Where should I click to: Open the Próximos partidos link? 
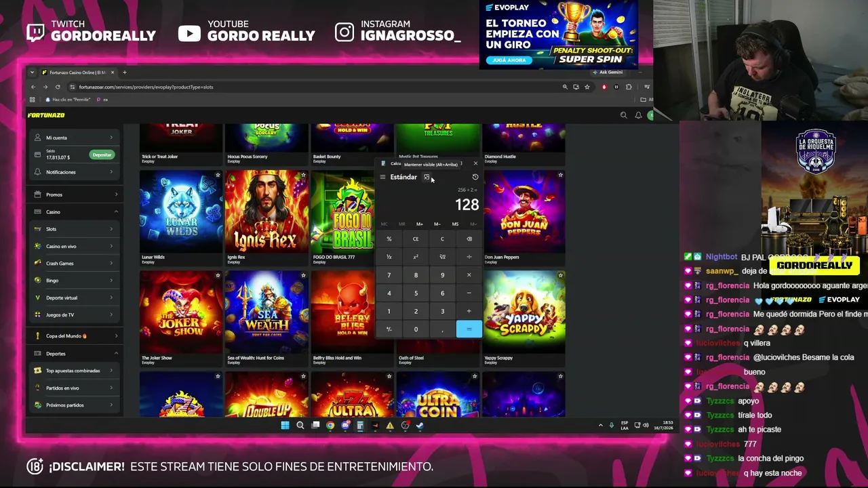coord(75,405)
